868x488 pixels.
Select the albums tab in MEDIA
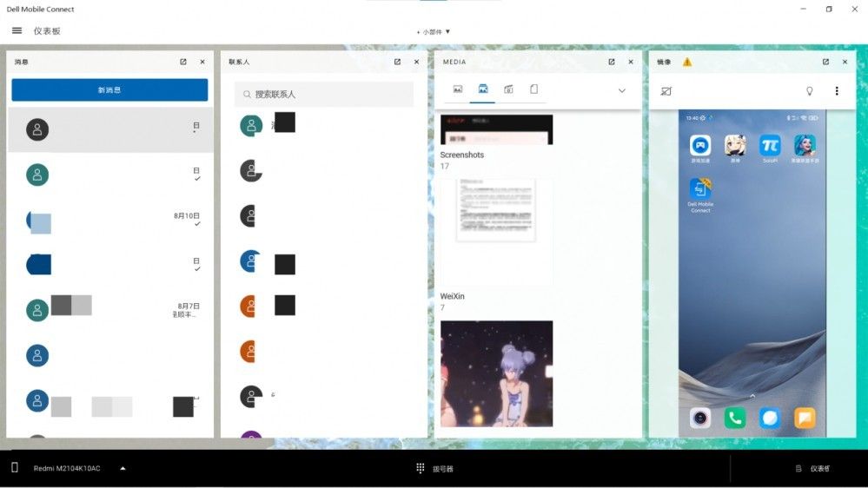click(483, 89)
